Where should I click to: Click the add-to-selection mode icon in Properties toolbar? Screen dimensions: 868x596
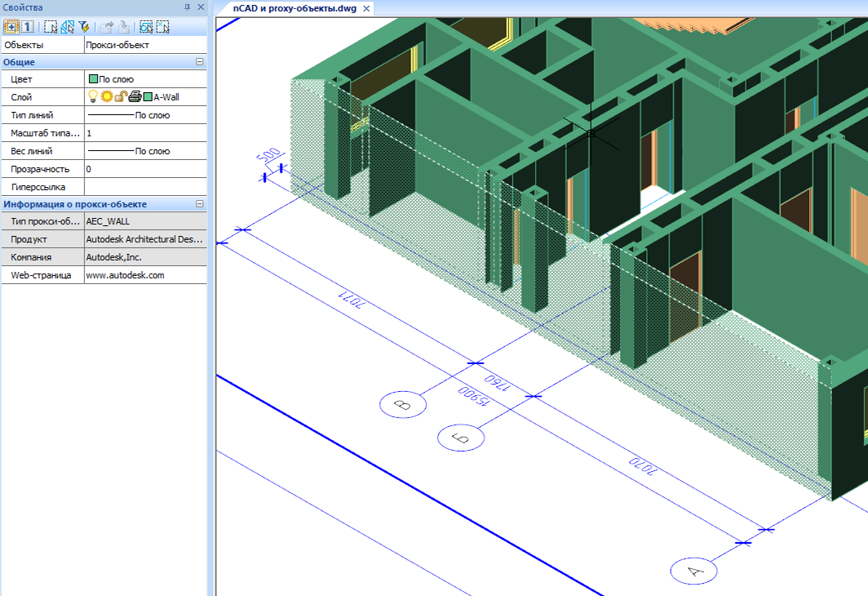click(x=11, y=26)
